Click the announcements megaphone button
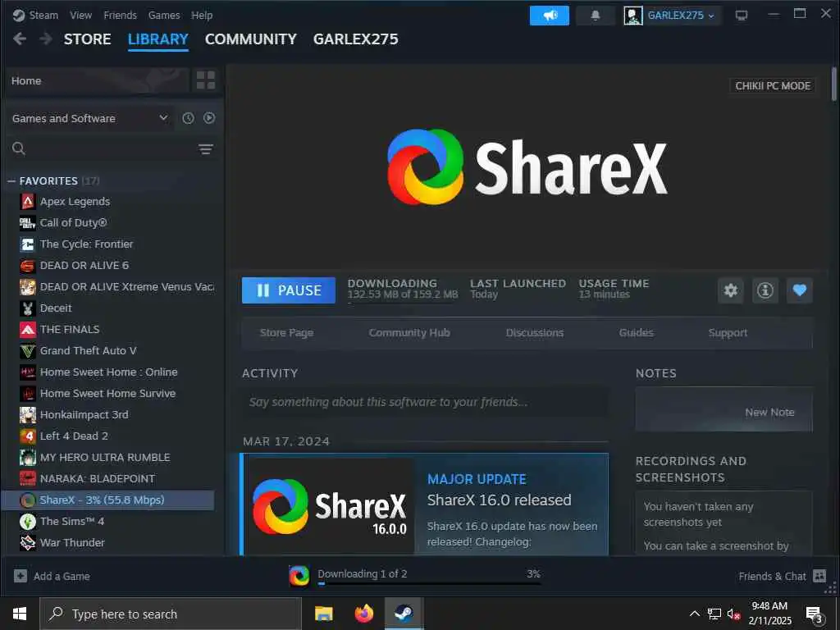The image size is (840, 630). pyautogui.click(x=549, y=16)
